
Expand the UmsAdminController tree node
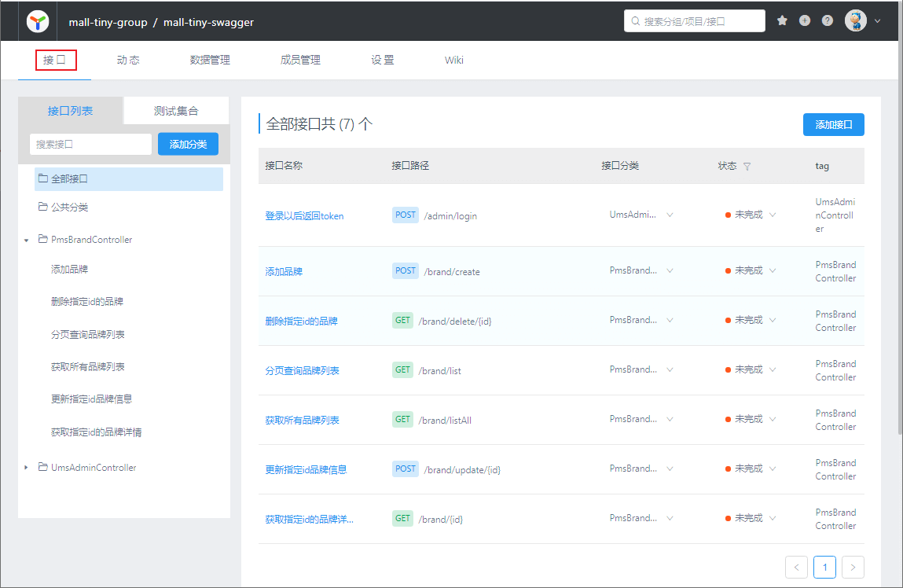[x=27, y=468]
